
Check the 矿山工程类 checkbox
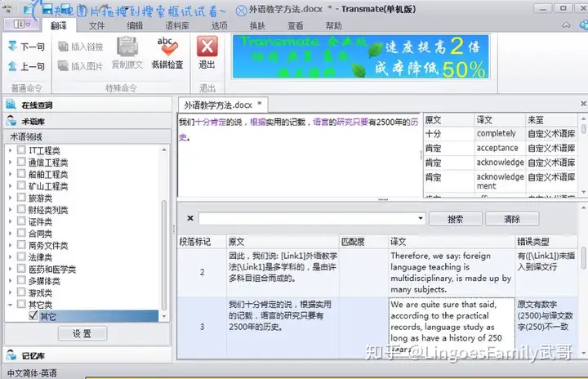[22, 185]
